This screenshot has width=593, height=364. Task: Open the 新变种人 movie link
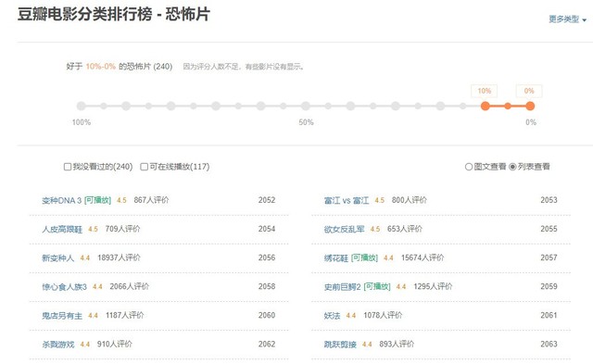[x=57, y=257]
